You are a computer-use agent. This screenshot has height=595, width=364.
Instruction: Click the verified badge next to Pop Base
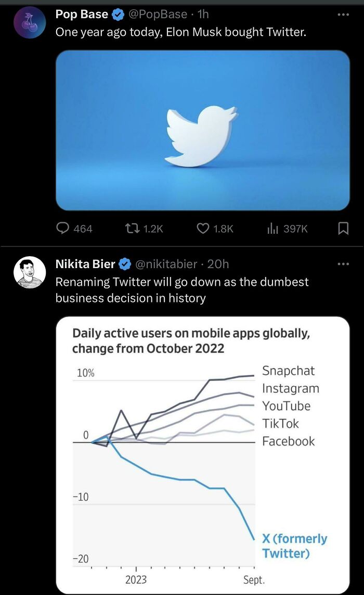(116, 14)
